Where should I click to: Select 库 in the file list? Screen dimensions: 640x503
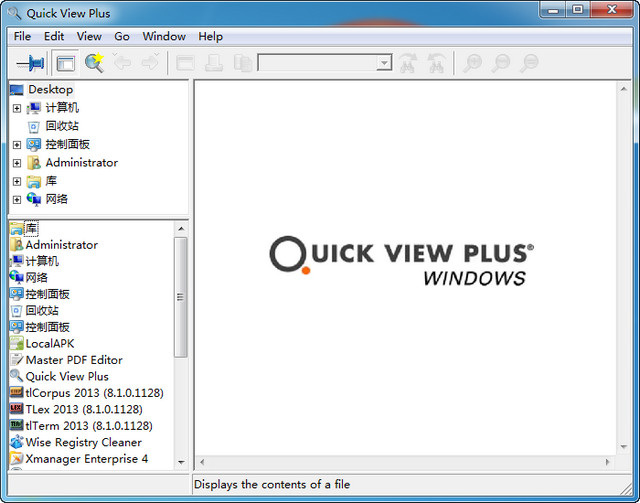click(x=31, y=229)
